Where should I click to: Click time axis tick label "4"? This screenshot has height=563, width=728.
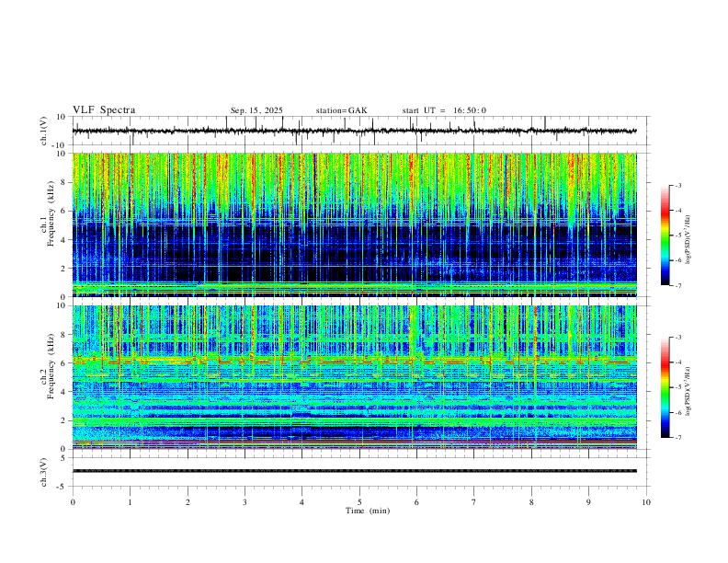302,502
